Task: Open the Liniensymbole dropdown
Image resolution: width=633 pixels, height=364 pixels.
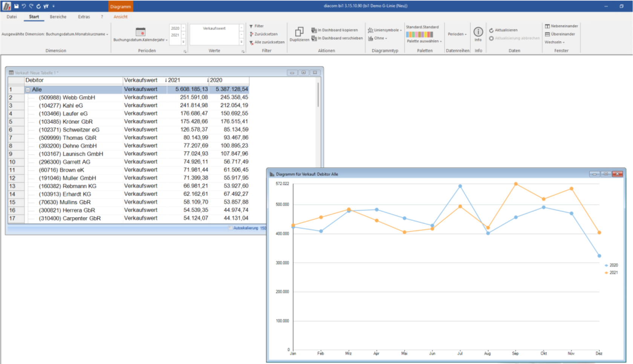Action: (385, 30)
